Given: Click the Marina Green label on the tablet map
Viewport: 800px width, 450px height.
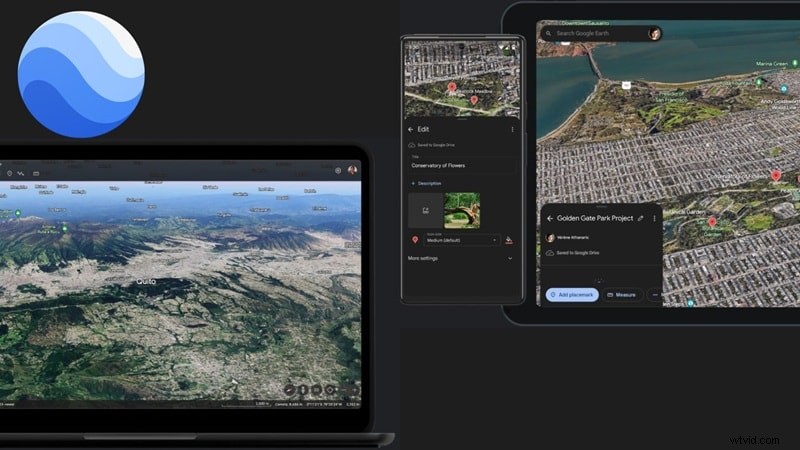Looking at the screenshot, I should click(771, 64).
